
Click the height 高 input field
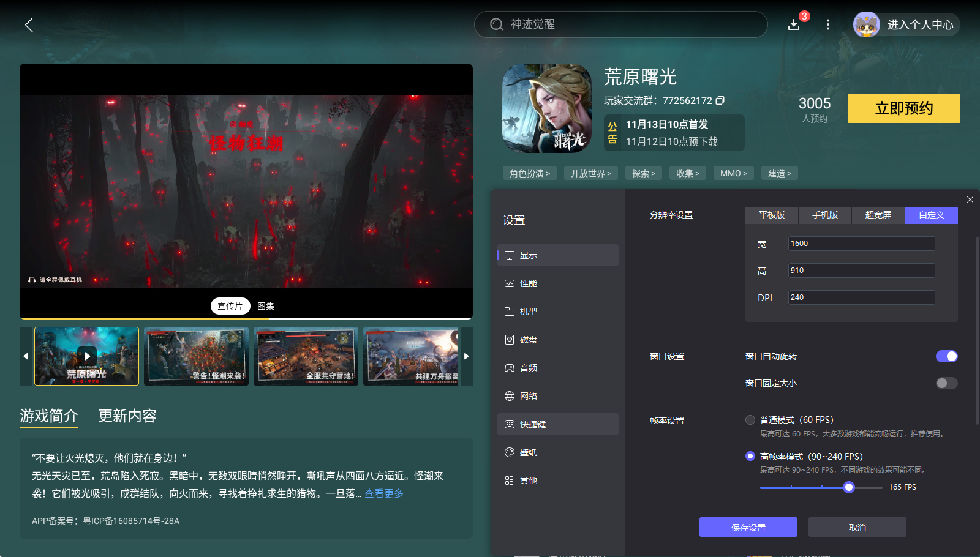(862, 271)
